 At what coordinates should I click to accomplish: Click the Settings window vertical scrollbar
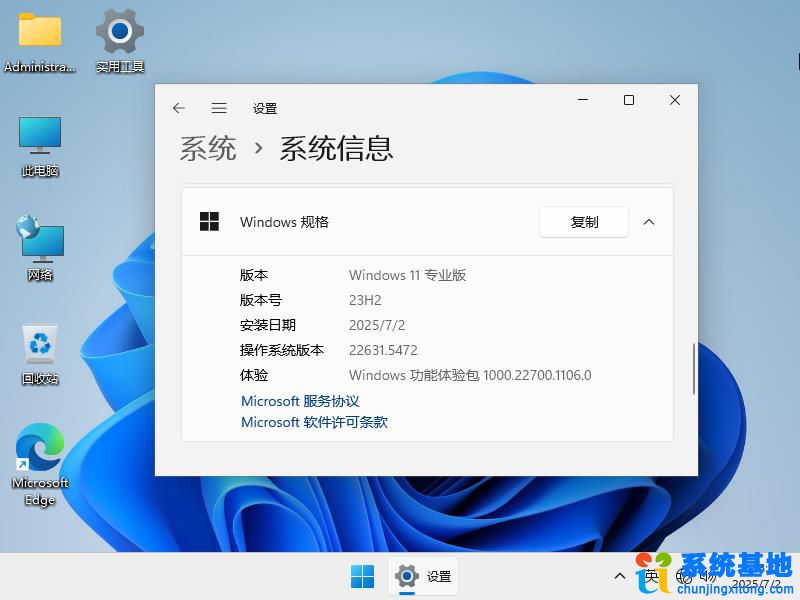tap(694, 368)
